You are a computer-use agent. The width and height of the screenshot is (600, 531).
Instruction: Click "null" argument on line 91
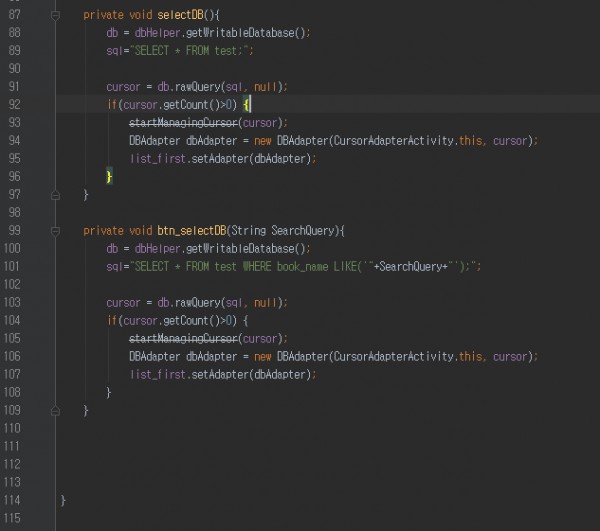click(x=266, y=87)
